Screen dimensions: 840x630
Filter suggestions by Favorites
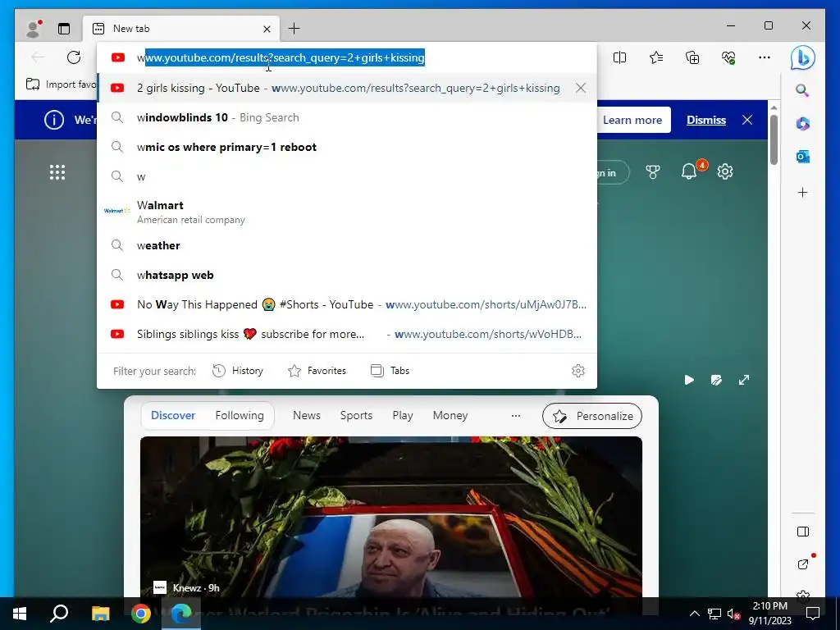317,371
